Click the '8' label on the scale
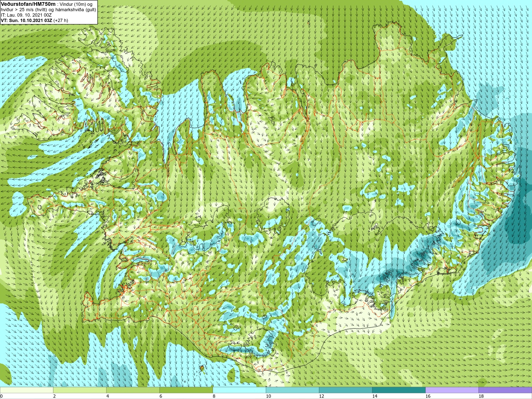The height and width of the screenshot is (399, 532). tap(214, 397)
